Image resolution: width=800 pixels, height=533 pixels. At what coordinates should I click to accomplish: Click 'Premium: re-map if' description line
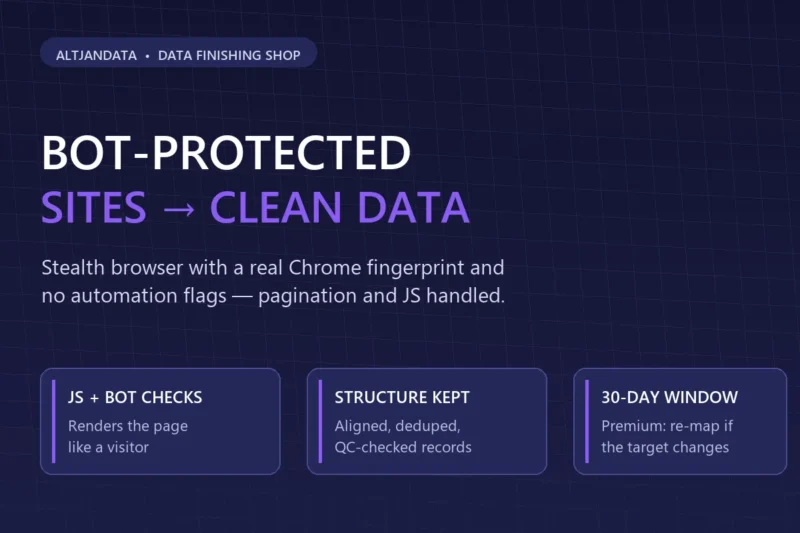[667, 426]
